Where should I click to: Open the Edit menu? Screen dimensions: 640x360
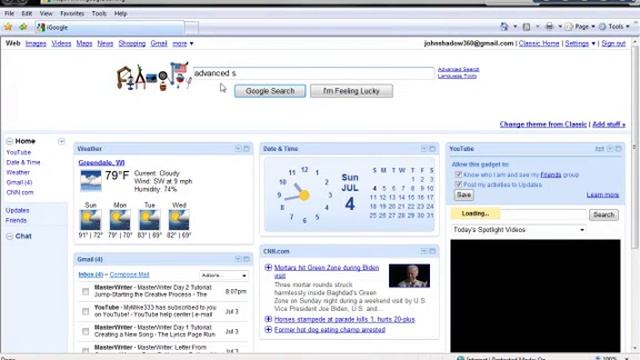[27, 13]
